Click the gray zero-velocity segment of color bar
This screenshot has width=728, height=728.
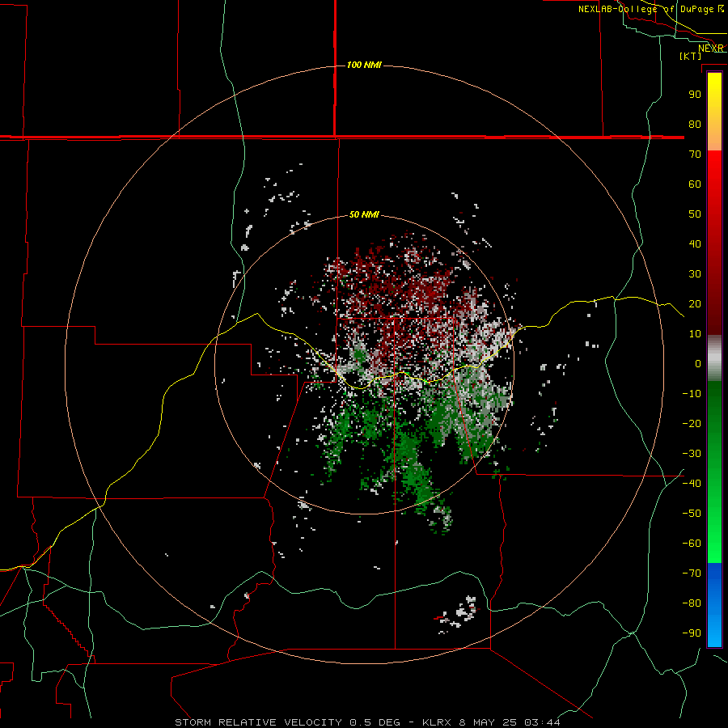tap(714, 358)
